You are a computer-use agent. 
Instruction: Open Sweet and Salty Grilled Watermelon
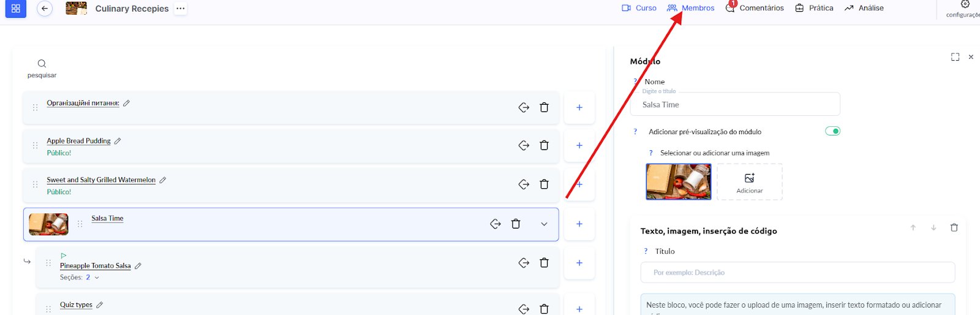tap(101, 180)
